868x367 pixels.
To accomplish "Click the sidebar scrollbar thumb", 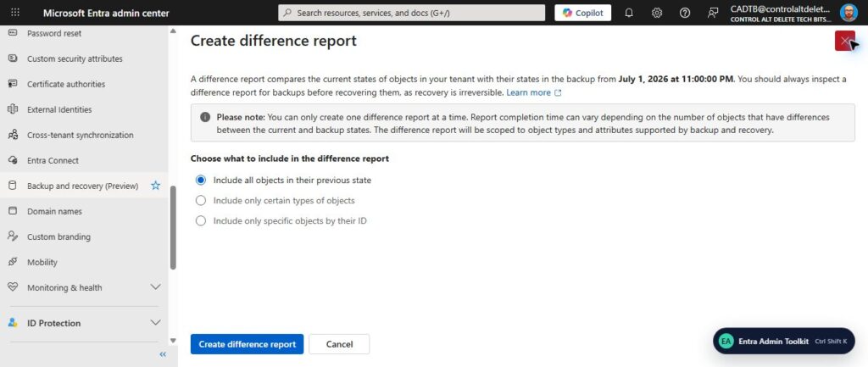I will pos(173,227).
